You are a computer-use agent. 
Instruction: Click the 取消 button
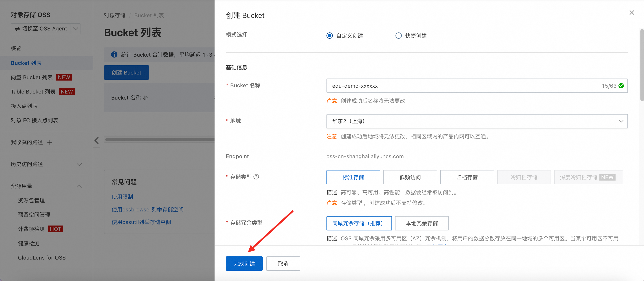(283, 264)
